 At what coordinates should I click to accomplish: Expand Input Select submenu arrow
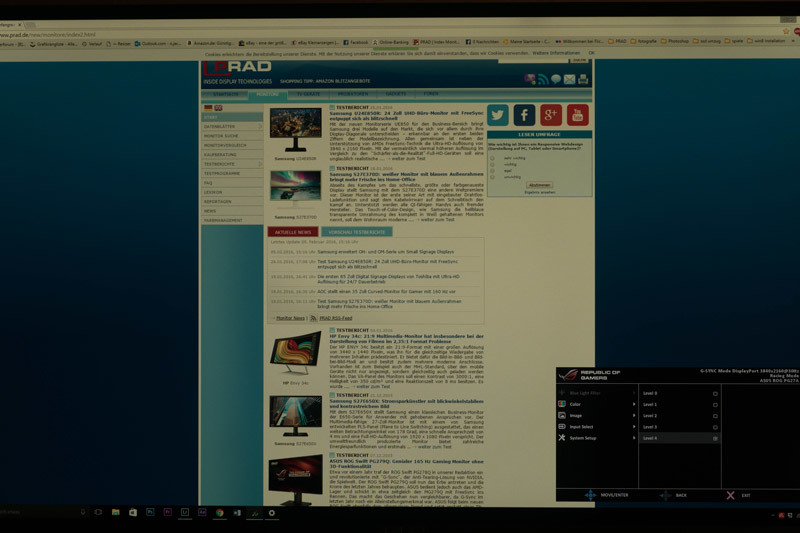[x=634, y=426]
